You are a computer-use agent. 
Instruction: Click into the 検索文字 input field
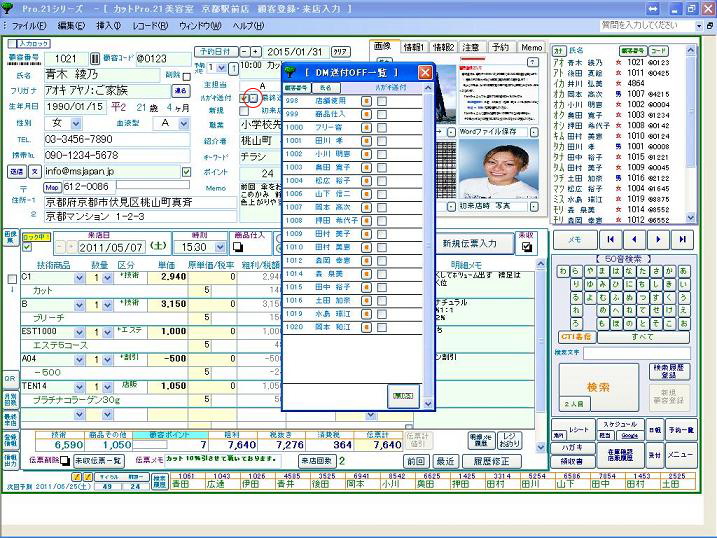pyautogui.click(x=637, y=353)
